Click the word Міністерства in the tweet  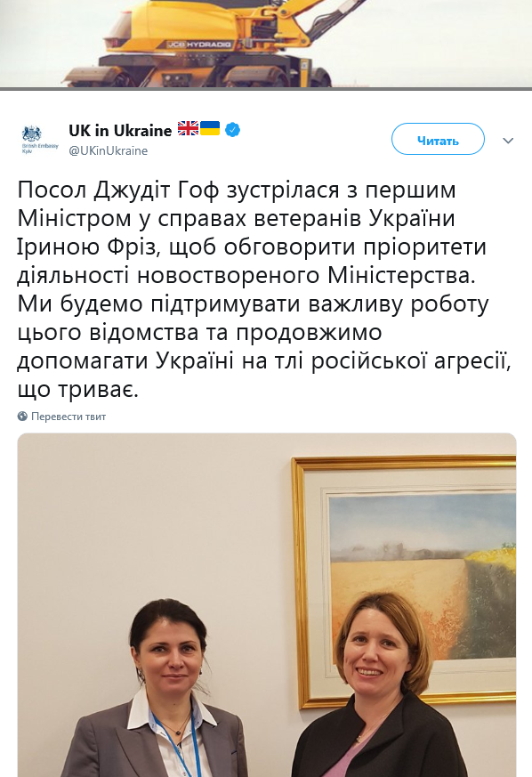click(x=402, y=276)
